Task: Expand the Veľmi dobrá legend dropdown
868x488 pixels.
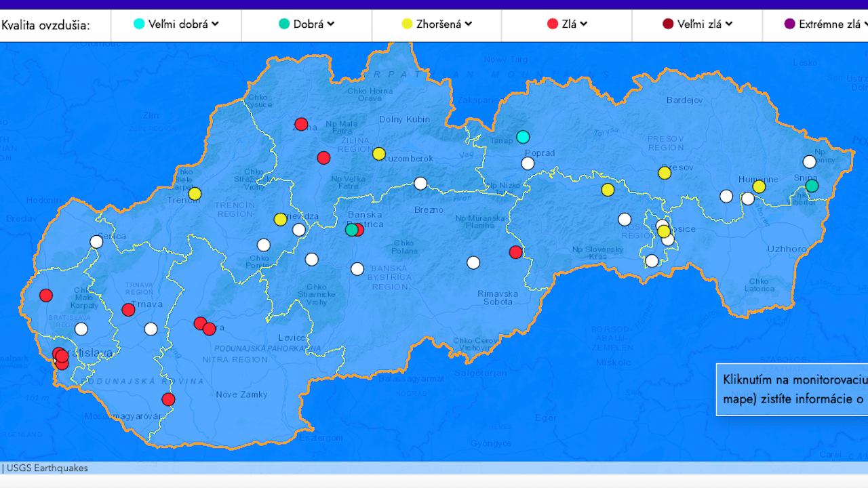Action: (215, 24)
